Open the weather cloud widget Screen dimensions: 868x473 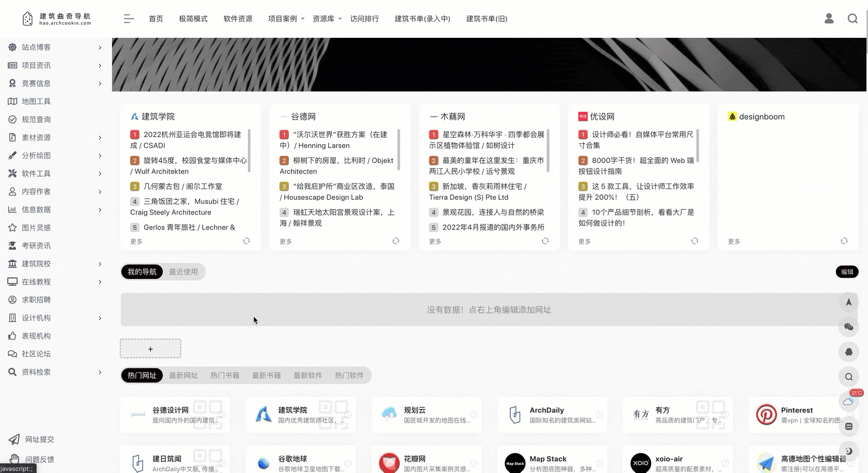[849, 402]
